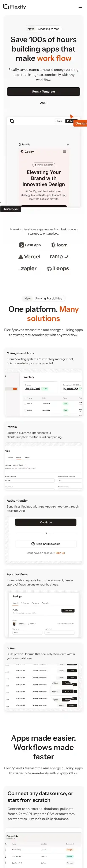
Task: Click the 19,000.00 coming-due value
Action: click(70, 388)
